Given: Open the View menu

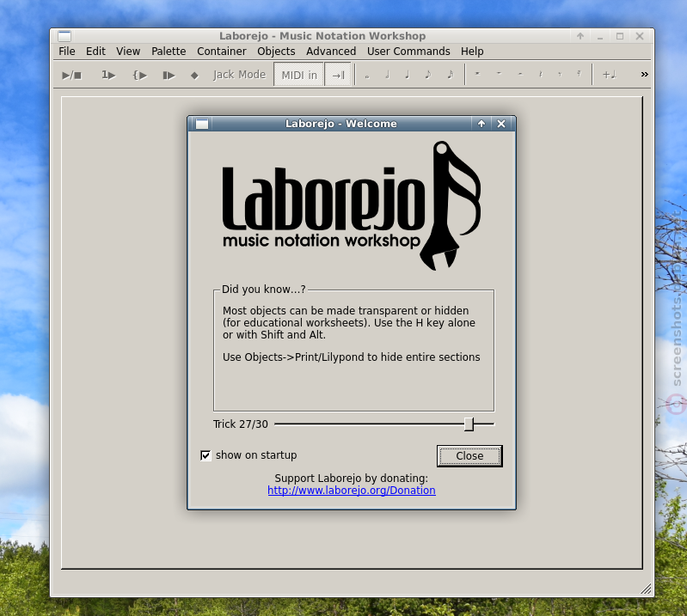Looking at the screenshot, I should tap(128, 52).
